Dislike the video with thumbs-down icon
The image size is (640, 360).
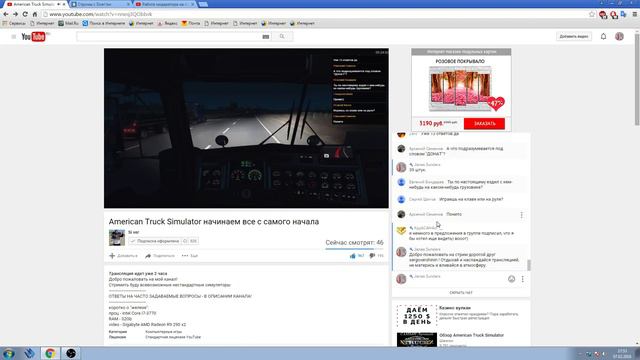(x=372, y=256)
